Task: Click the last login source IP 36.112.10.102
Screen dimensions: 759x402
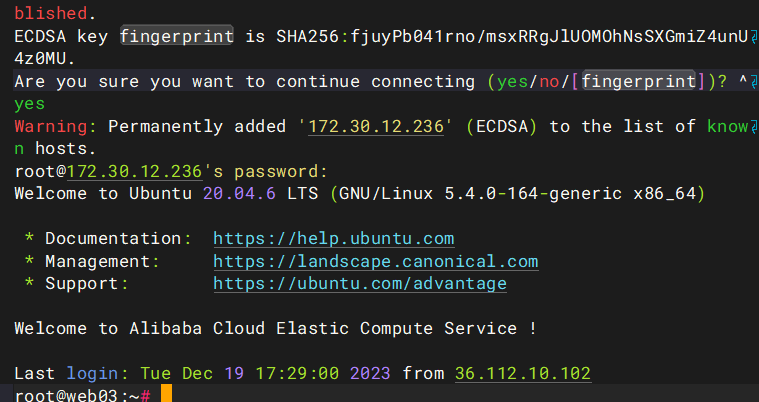Action: pyautogui.click(x=523, y=374)
